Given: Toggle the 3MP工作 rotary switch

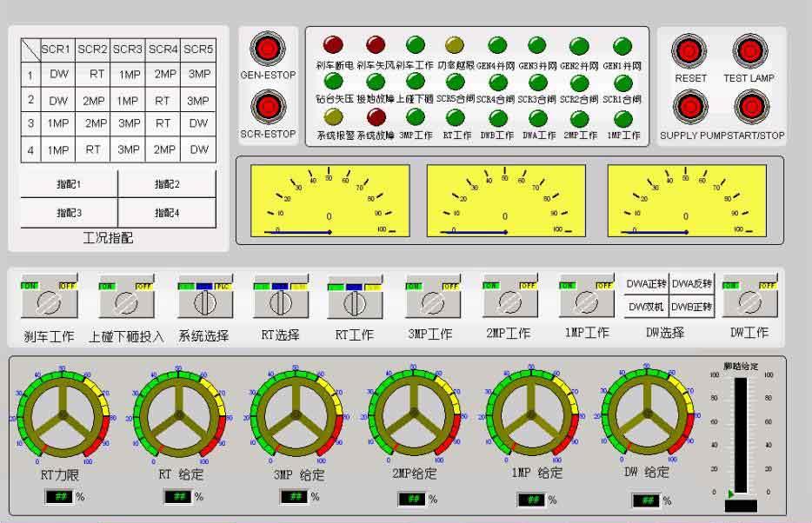Looking at the screenshot, I should 429,302.
